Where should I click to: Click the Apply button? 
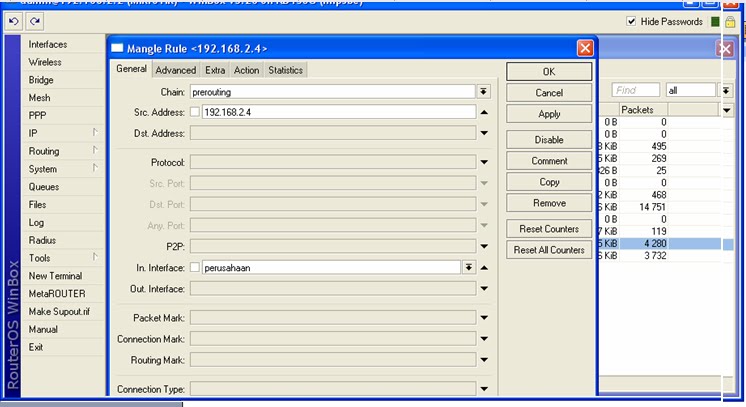(x=549, y=114)
